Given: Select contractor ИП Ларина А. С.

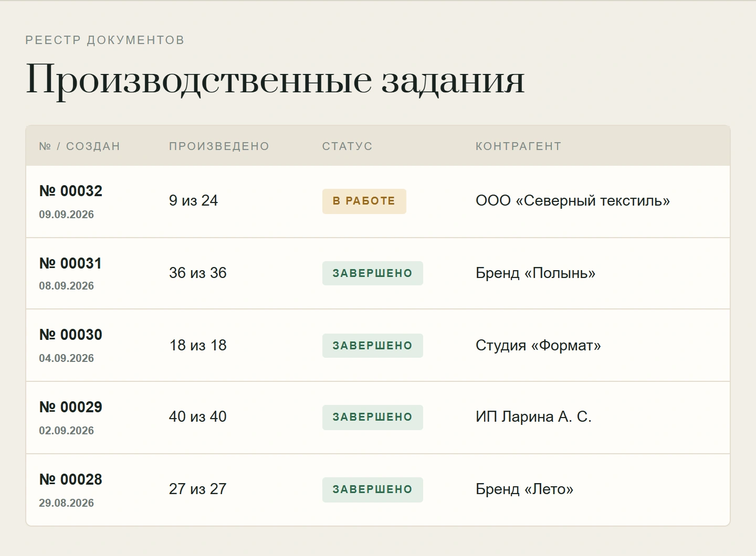Looking at the screenshot, I should point(533,417).
